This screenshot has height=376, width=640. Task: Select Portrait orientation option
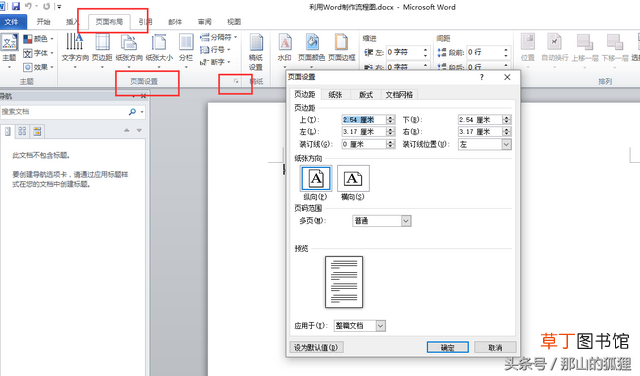tap(316, 178)
